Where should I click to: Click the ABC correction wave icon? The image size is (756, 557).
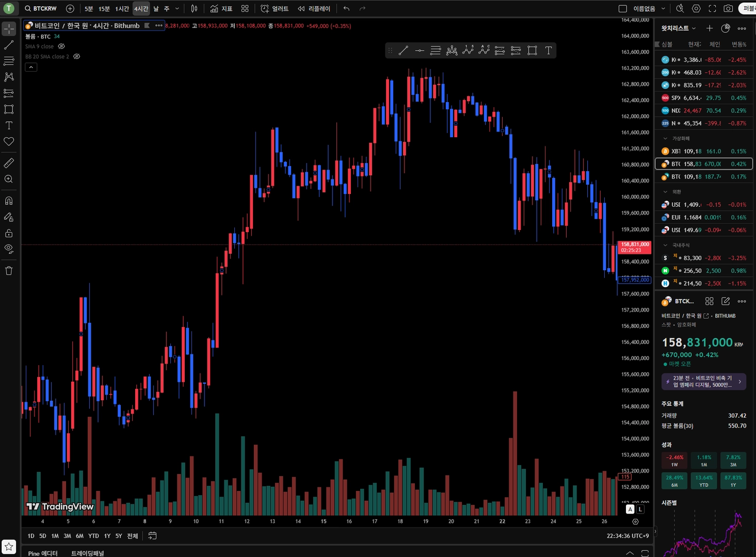pyautogui.click(x=484, y=51)
